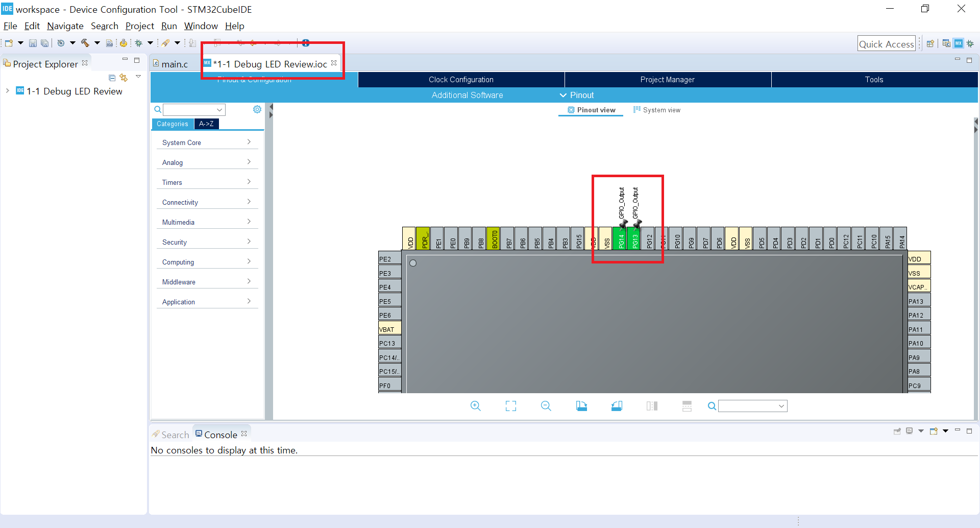Expand the Security category

click(207, 242)
